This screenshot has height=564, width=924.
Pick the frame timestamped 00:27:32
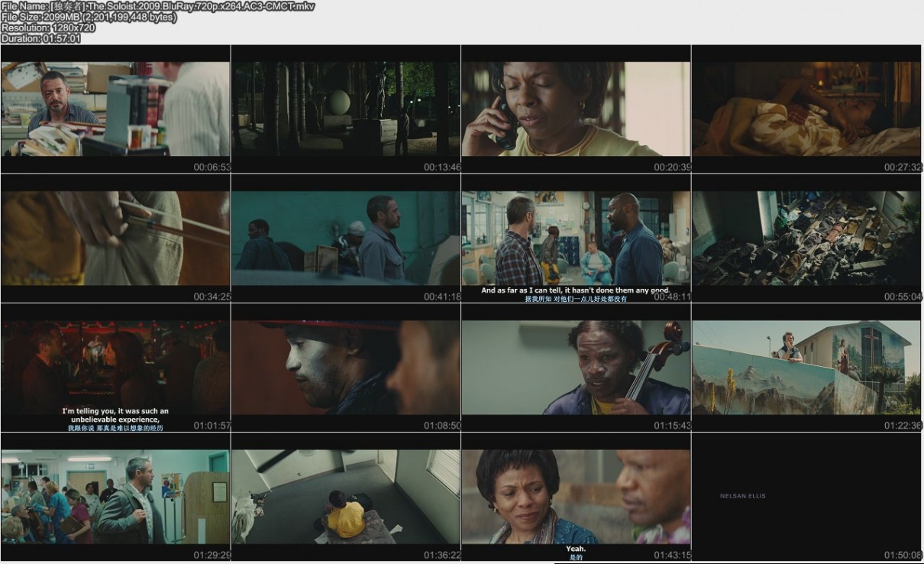click(x=807, y=109)
